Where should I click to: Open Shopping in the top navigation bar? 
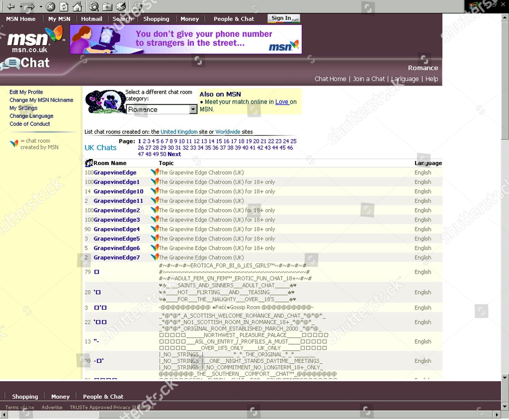pyautogui.click(x=156, y=19)
